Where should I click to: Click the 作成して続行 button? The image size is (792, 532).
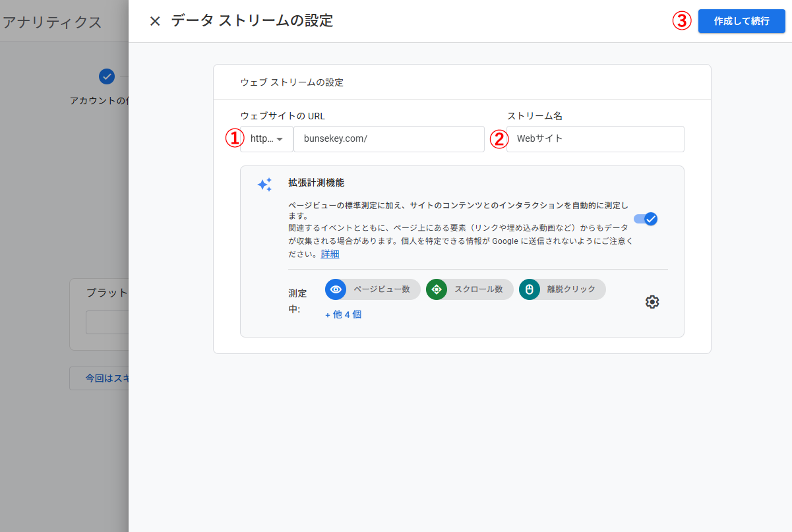[x=741, y=20]
